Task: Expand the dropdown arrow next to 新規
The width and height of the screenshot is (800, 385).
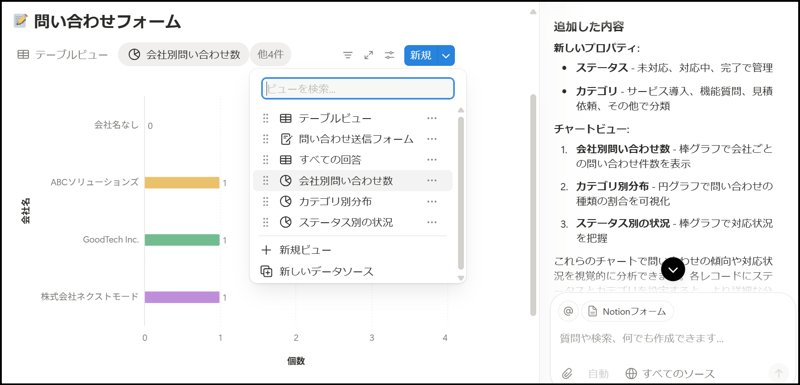Action: coord(446,55)
